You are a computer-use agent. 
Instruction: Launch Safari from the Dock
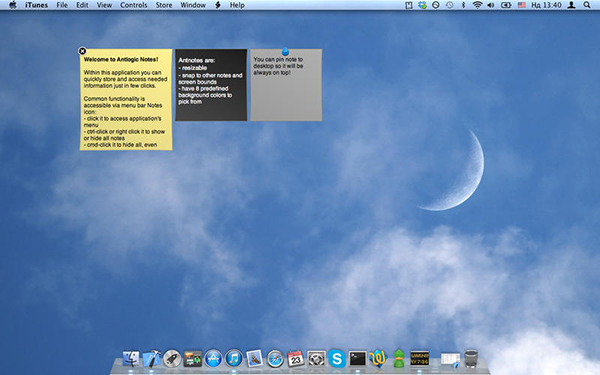[x=275, y=359]
